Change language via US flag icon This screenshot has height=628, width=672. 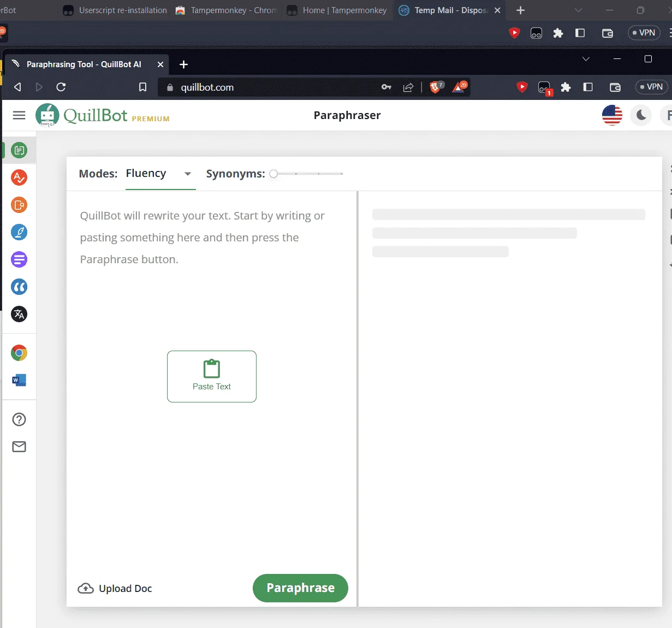click(x=612, y=115)
